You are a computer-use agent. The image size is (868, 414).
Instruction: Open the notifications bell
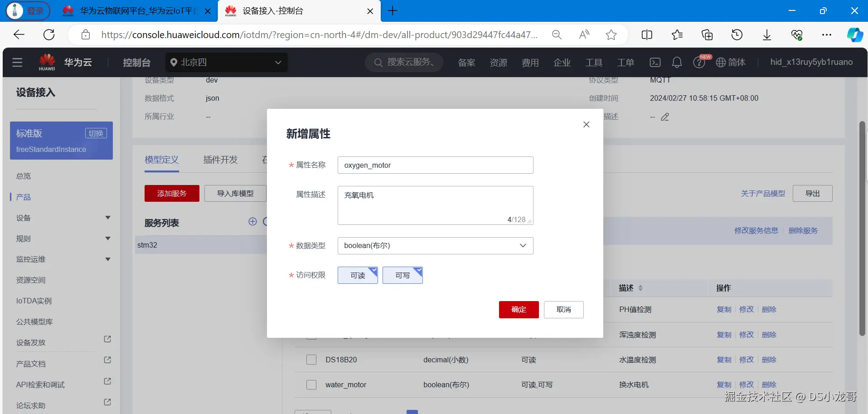pyautogui.click(x=677, y=63)
